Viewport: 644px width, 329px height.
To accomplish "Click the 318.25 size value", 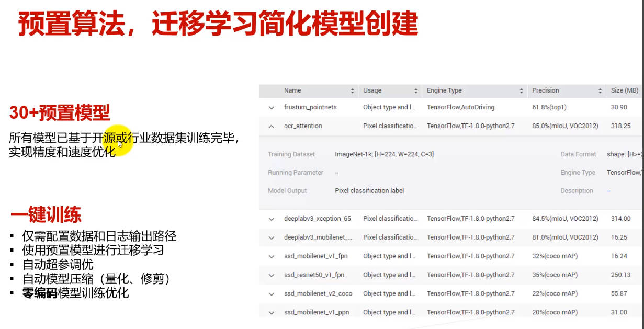I will coord(620,126).
